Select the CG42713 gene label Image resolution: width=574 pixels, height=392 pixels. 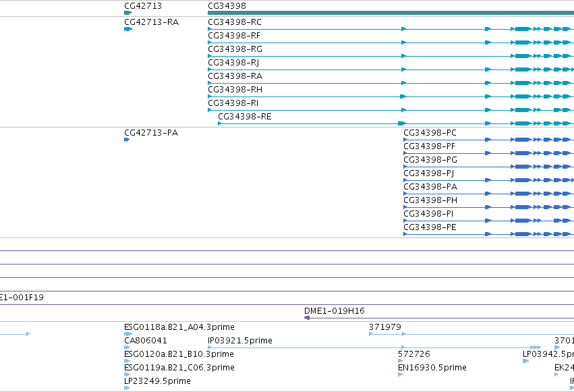tap(143, 6)
